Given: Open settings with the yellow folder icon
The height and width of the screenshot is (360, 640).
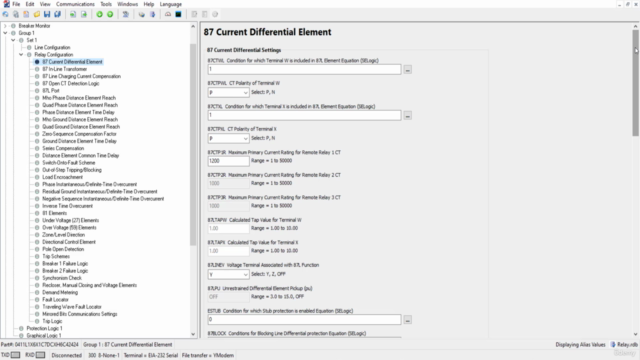Looking at the screenshot, I should pos(37,14).
